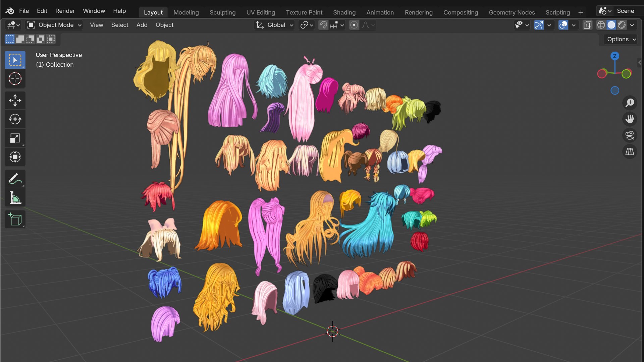Switch to material preview shading
644x362 pixels.
point(622,25)
